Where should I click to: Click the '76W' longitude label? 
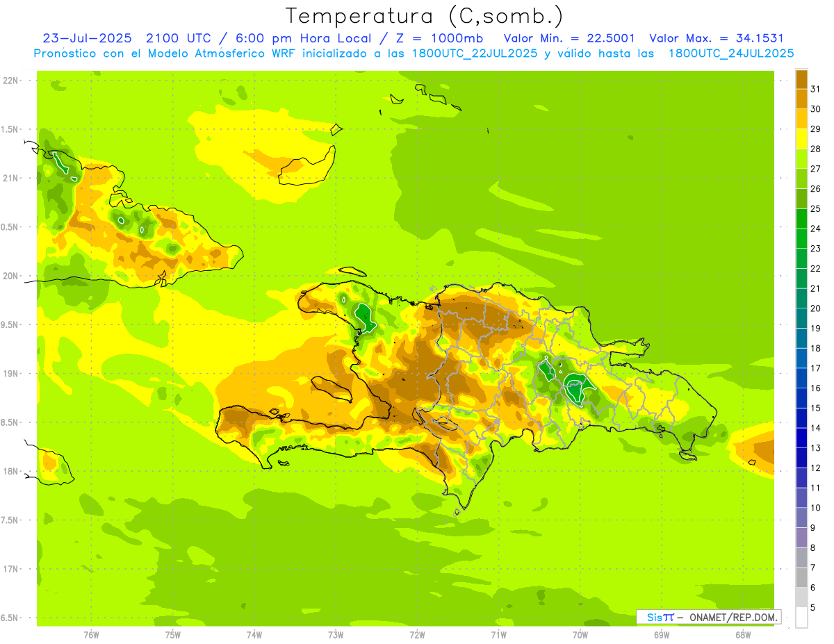(91, 634)
